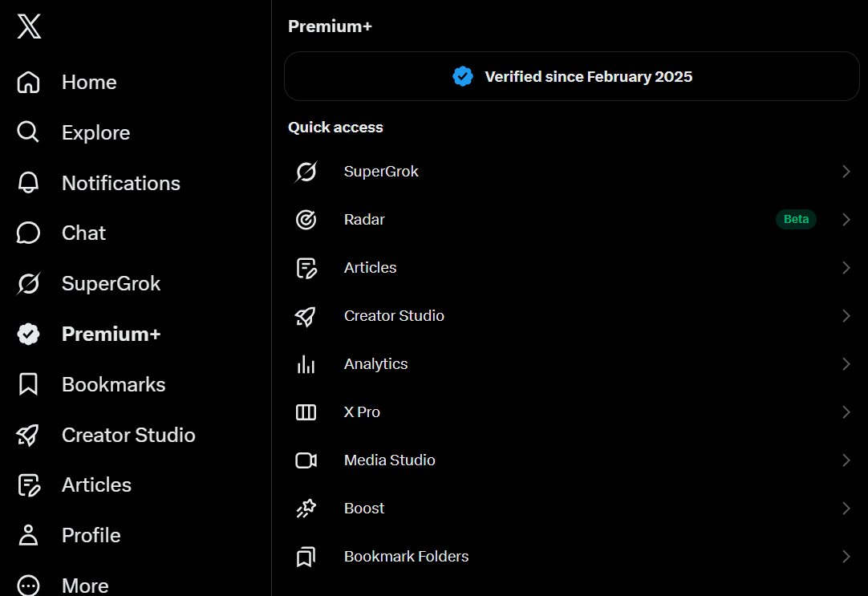Click the X Pro columns icon

306,412
